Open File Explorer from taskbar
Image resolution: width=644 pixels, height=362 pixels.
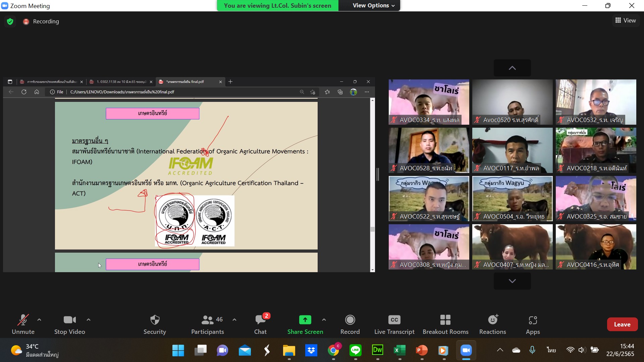click(x=289, y=351)
